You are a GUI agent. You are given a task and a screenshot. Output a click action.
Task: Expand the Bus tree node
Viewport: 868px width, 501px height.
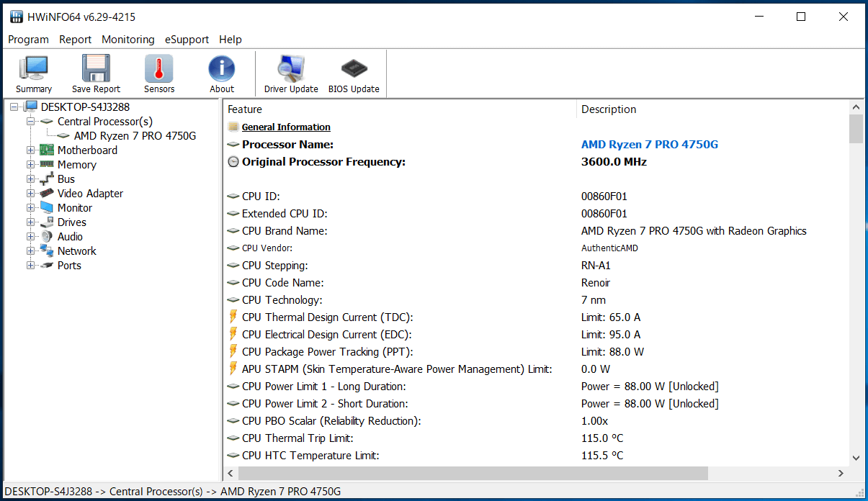[30, 179]
